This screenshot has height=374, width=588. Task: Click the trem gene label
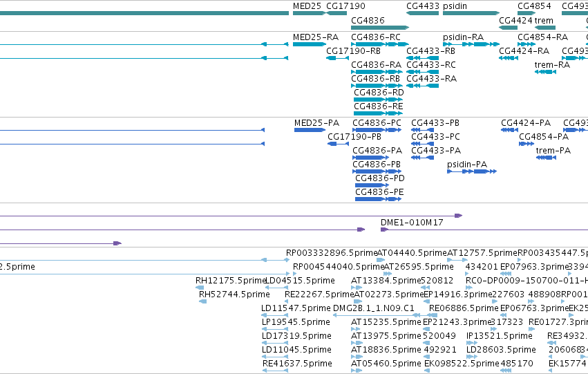coord(544,21)
